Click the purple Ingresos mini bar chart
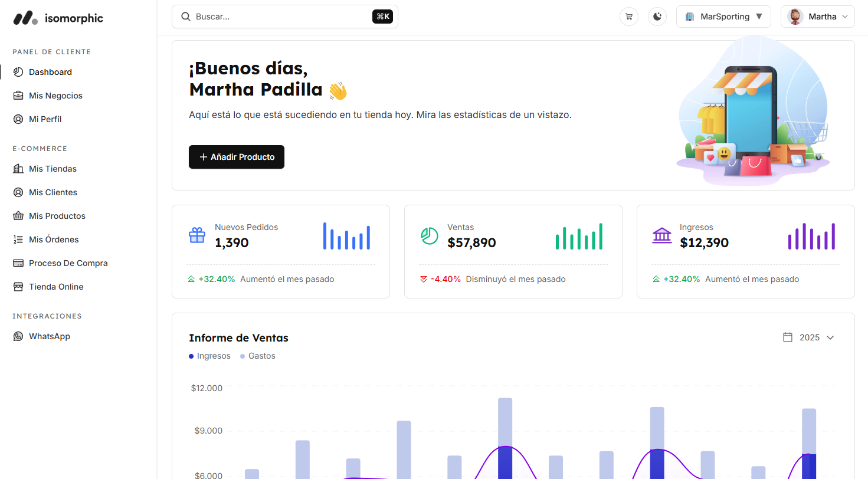The height and width of the screenshot is (479, 868). [812, 236]
